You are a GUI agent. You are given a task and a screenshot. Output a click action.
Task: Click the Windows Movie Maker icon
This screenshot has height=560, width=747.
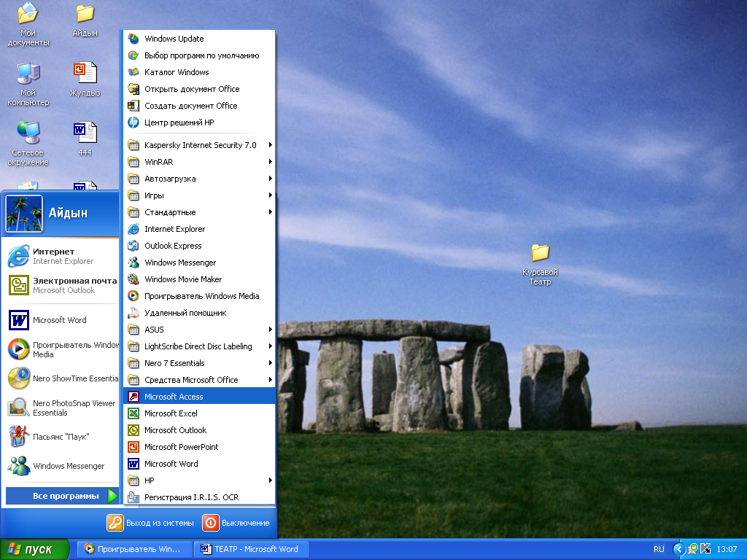133,279
